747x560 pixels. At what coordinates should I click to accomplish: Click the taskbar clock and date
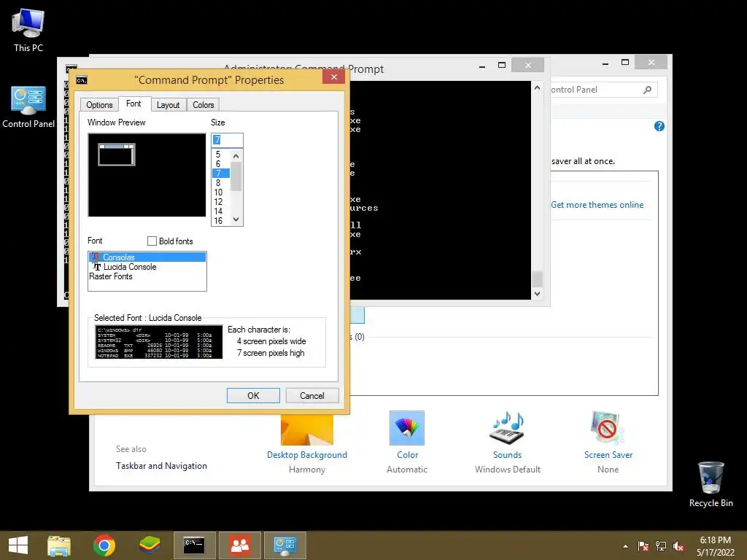715,545
